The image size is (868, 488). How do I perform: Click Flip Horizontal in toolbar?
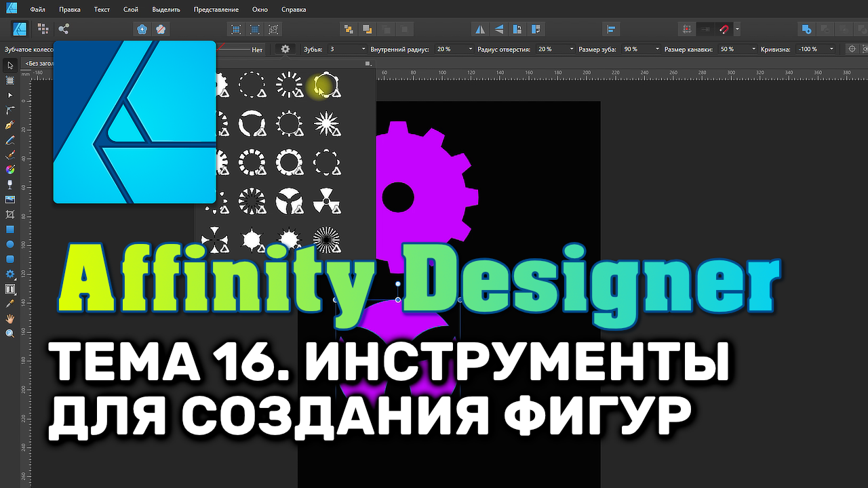pyautogui.click(x=480, y=29)
